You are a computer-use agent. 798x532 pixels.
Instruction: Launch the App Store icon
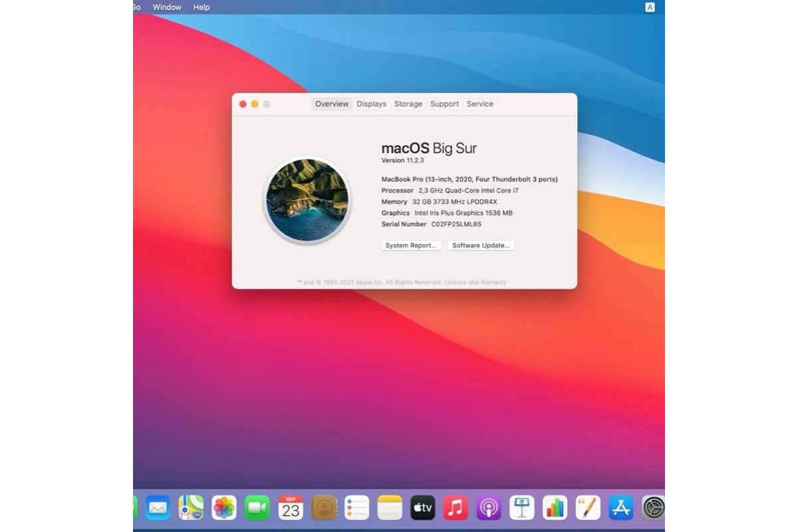621,508
